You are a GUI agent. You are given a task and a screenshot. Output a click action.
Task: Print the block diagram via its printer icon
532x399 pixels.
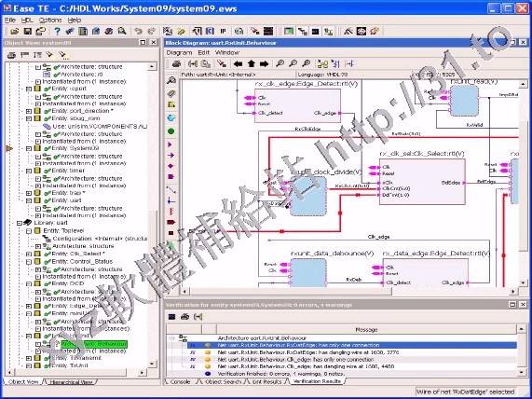pyautogui.click(x=176, y=63)
